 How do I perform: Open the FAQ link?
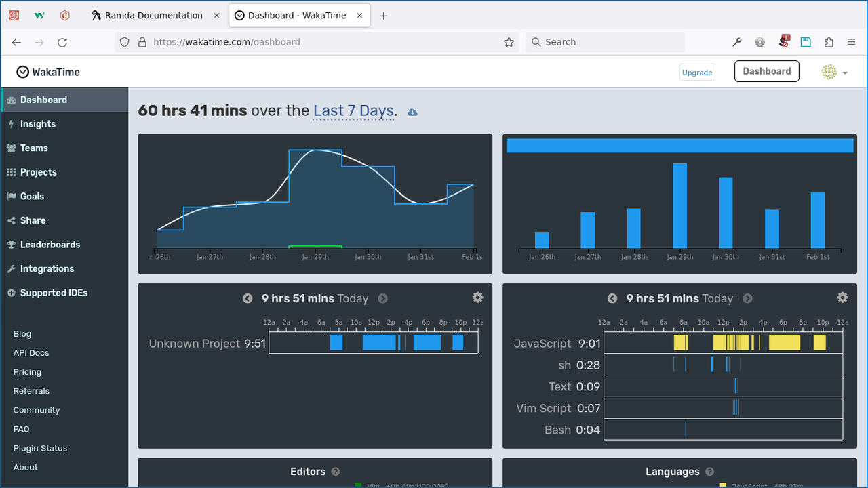(x=21, y=429)
